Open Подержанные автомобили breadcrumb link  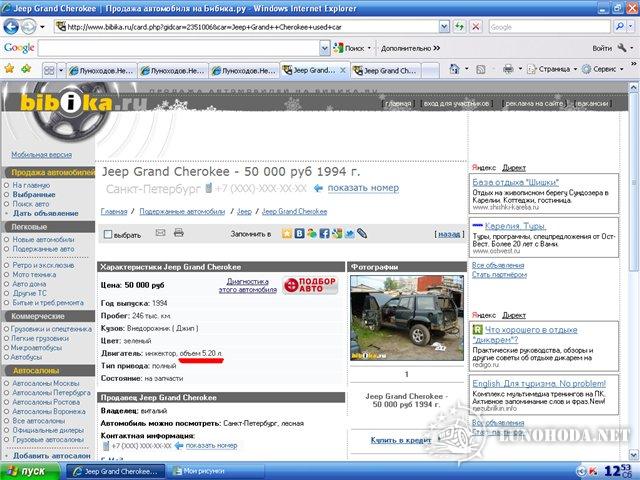[182, 211]
